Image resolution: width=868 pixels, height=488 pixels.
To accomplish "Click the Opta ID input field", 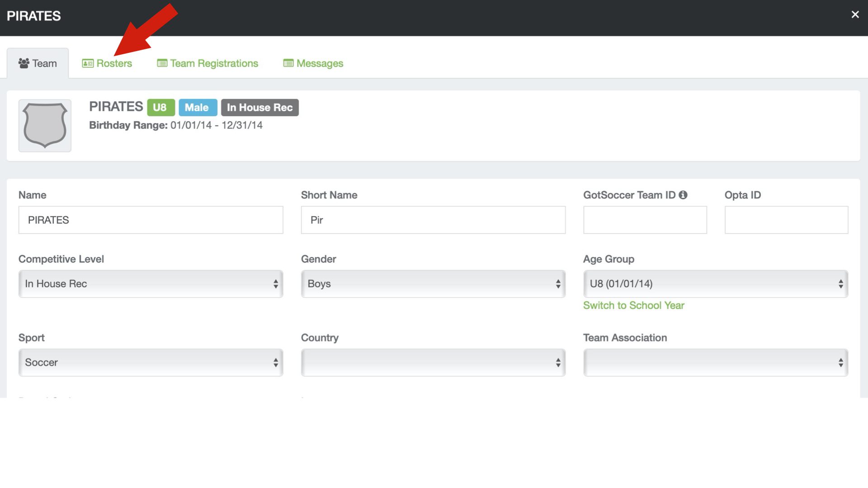I will (x=786, y=220).
